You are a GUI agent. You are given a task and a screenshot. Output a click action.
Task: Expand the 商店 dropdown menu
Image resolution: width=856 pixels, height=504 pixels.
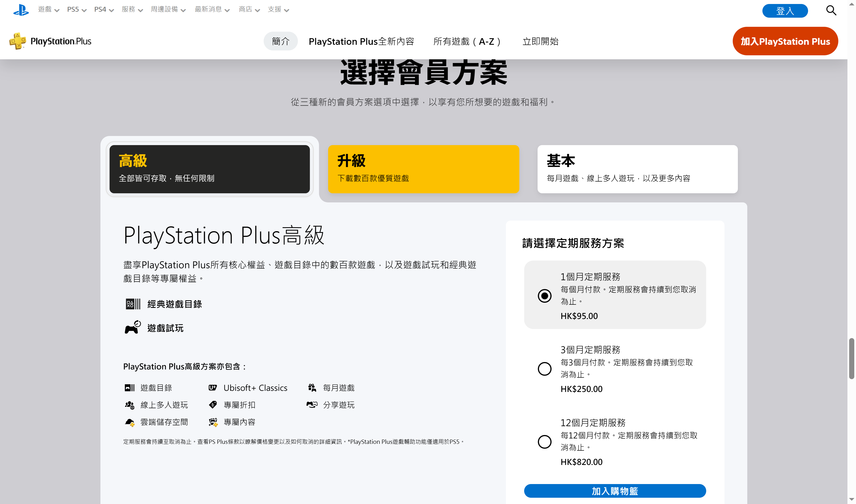pos(249,9)
